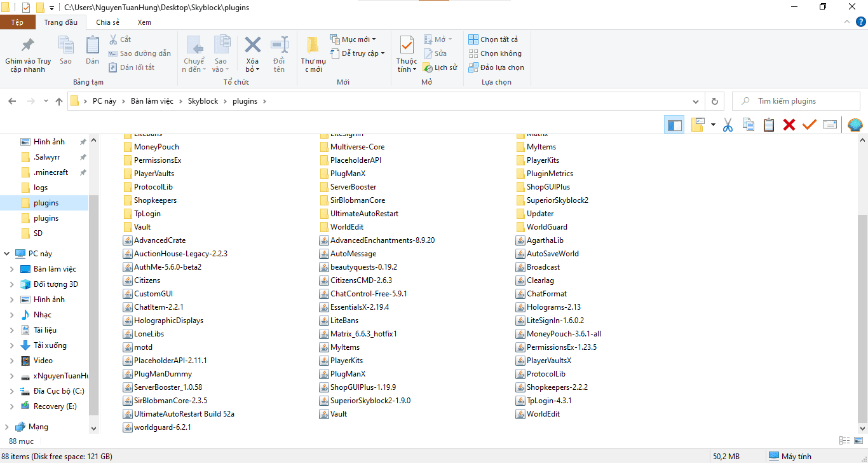Screen dimensions: 868x463
Task: Go forward with the right arrow button
Action: tap(31, 101)
